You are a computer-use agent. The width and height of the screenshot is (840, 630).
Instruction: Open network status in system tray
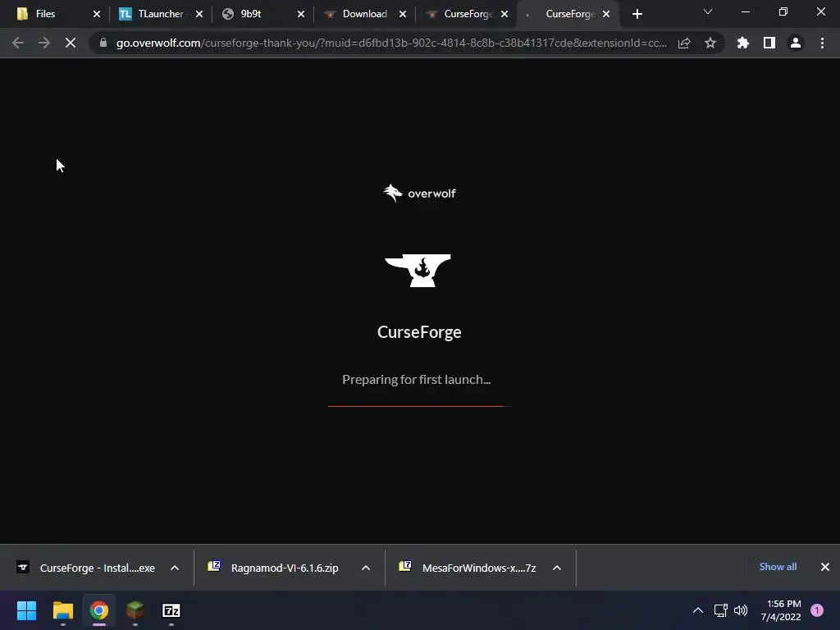click(721, 610)
